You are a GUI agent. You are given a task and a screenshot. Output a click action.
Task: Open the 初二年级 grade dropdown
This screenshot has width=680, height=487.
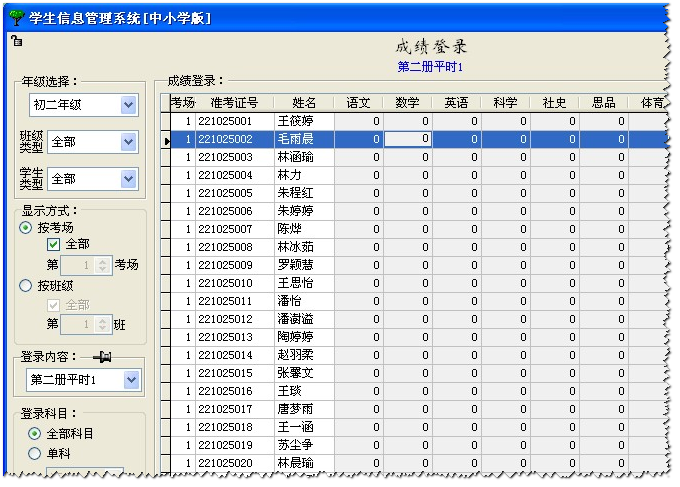[128, 105]
